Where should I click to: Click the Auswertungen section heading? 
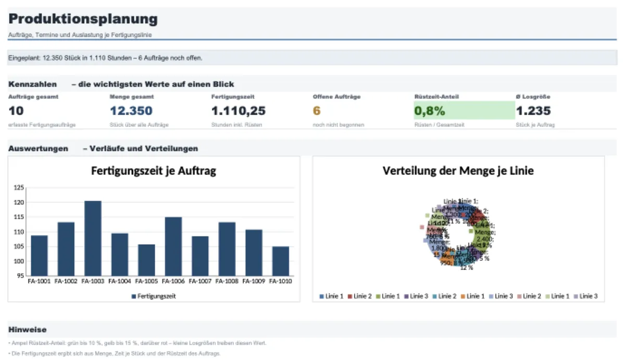click(x=38, y=148)
